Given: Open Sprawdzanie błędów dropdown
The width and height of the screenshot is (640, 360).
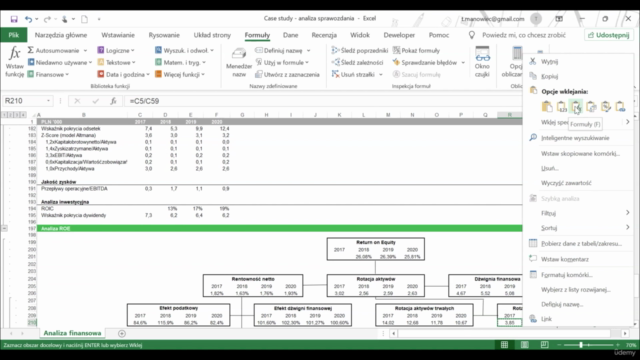Looking at the screenshot, I should 429,62.
